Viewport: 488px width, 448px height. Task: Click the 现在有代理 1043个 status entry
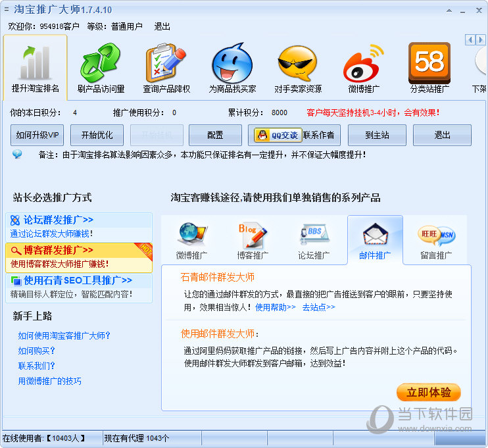(x=136, y=438)
